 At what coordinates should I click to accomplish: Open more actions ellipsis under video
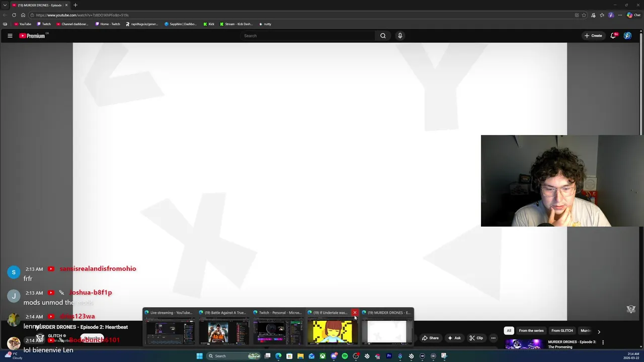click(x=493, y=338)
